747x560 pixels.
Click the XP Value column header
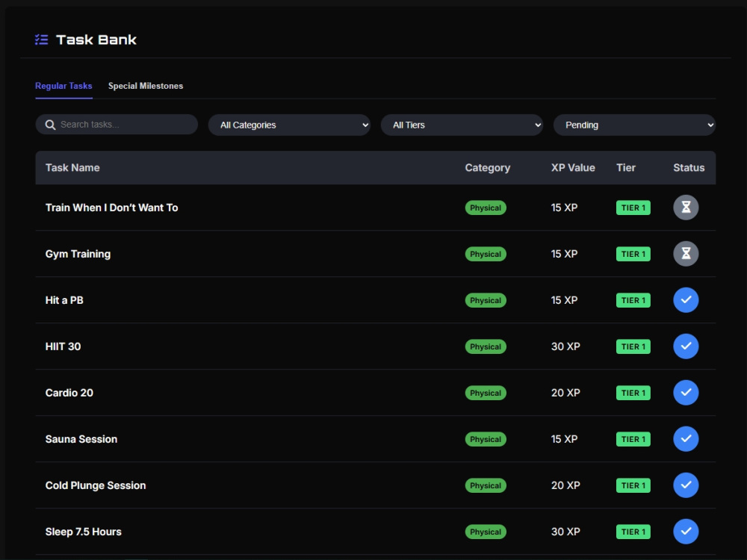coord(573,167)
